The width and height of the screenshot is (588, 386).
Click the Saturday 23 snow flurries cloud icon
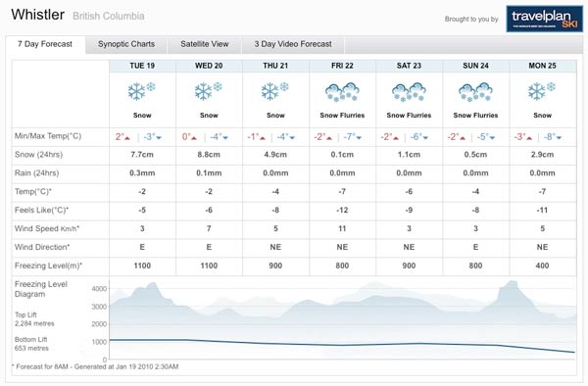click(x=409, y=92)
